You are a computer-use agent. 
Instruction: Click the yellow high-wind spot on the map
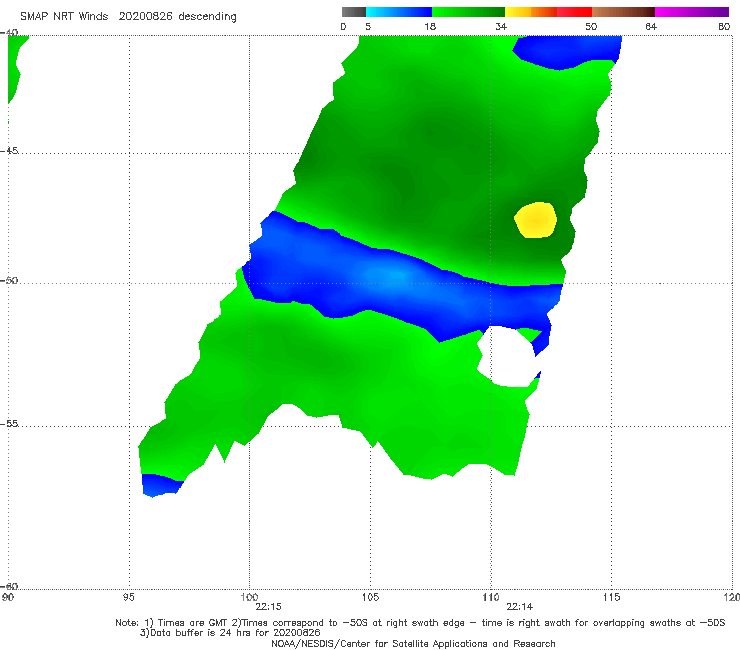pos(535,220)
